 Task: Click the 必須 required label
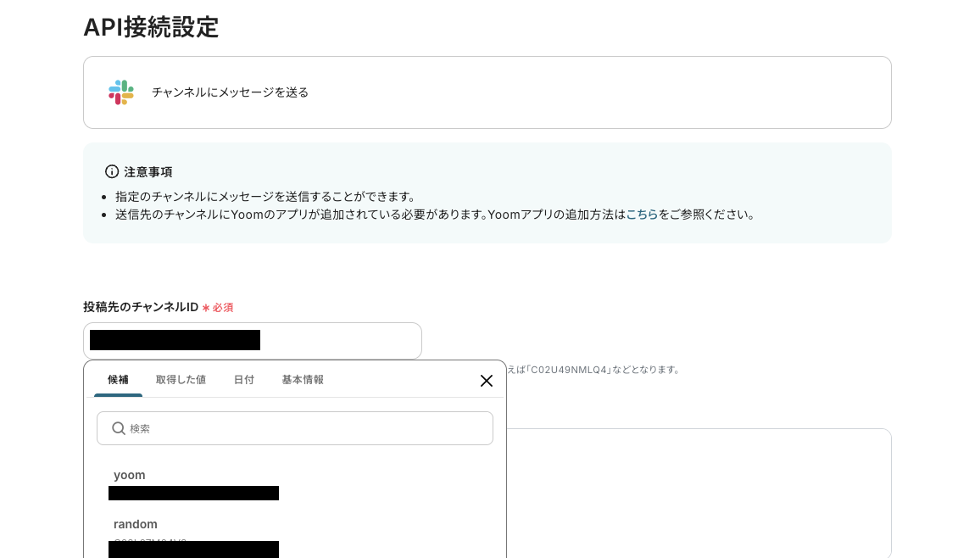pos(222,307)
